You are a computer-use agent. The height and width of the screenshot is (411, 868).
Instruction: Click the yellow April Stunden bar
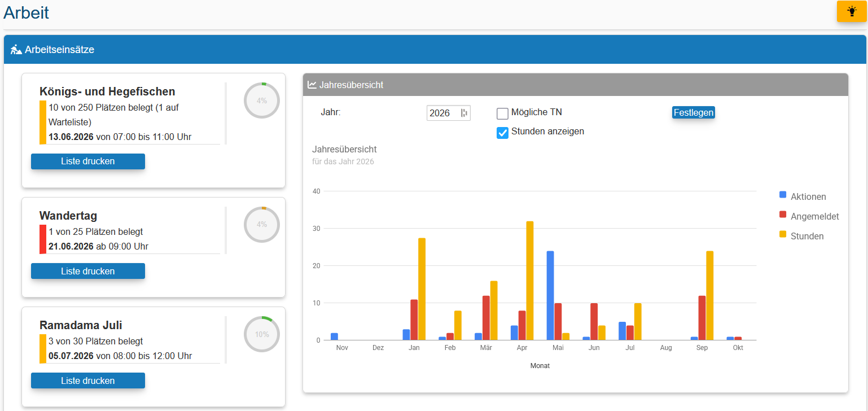(530, 281)
